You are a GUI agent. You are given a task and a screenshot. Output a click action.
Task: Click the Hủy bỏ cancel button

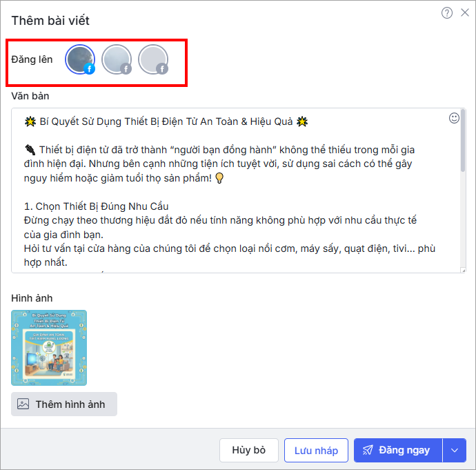click(x=249, y=450)
